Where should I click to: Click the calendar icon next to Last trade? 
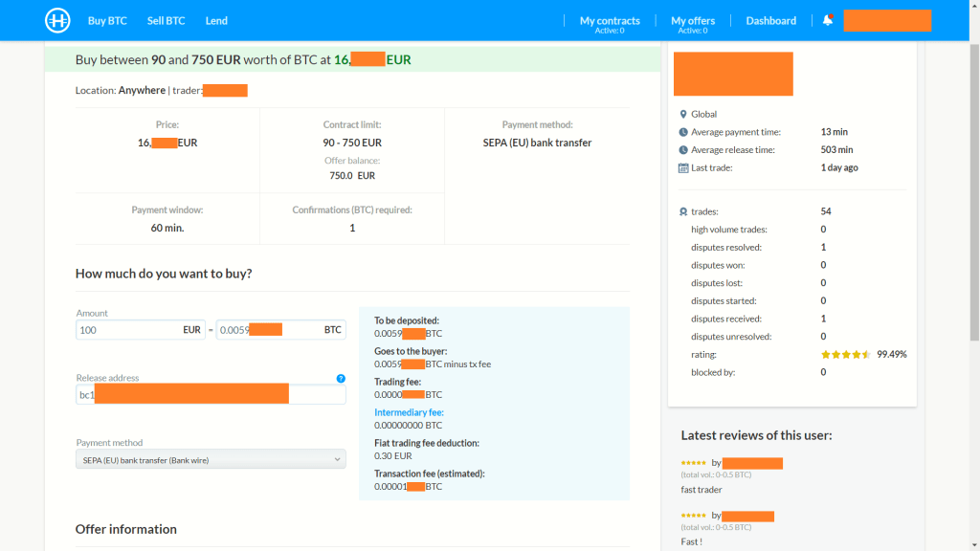(x=682, y=168)
